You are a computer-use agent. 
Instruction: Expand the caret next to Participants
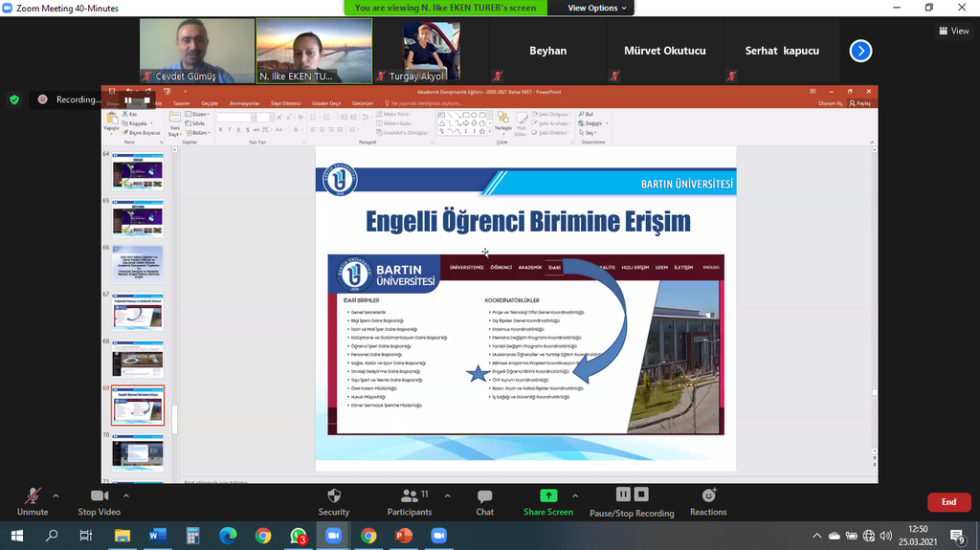tap(448, 495)
